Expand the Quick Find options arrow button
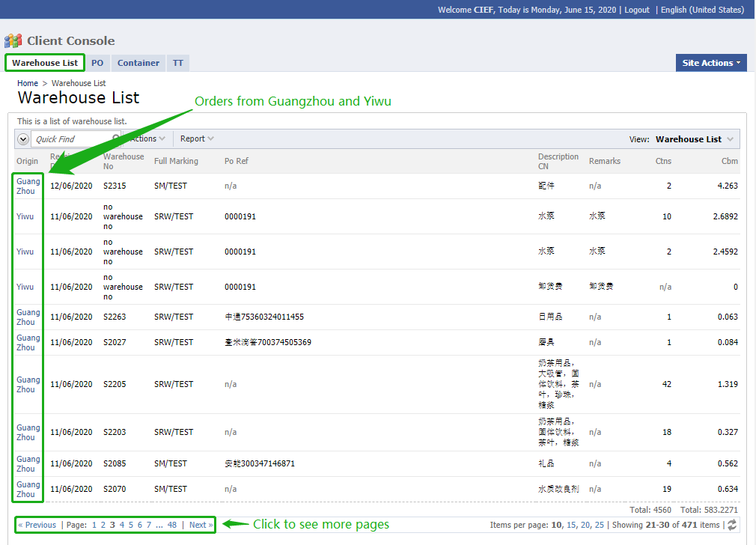The width and height of the screenshot is (756, 545). pos(22,139)
